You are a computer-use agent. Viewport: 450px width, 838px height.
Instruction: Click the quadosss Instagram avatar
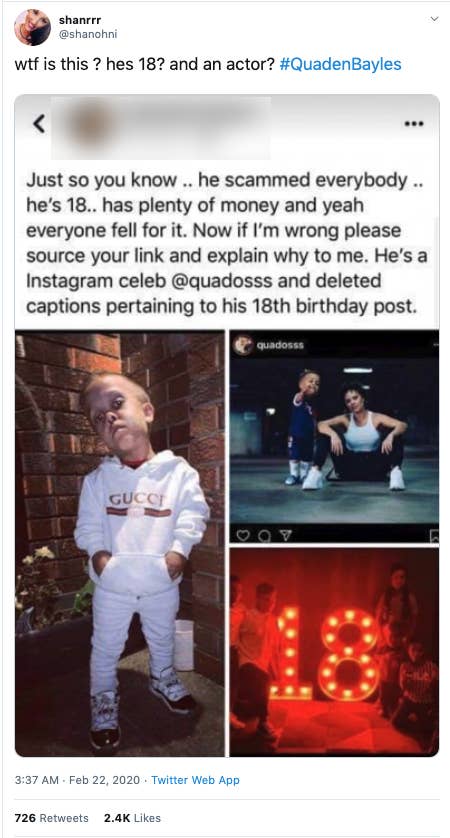[244, 345]
